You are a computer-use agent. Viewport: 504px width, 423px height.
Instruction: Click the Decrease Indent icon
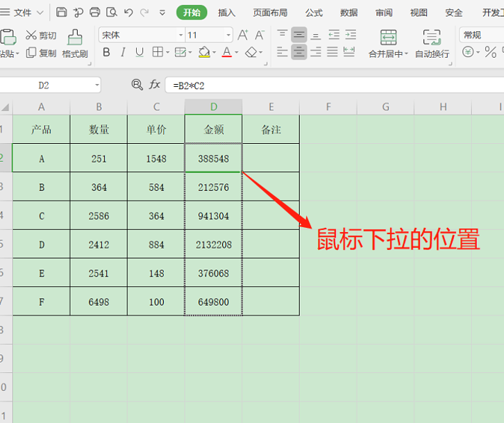tap(334, 35)
